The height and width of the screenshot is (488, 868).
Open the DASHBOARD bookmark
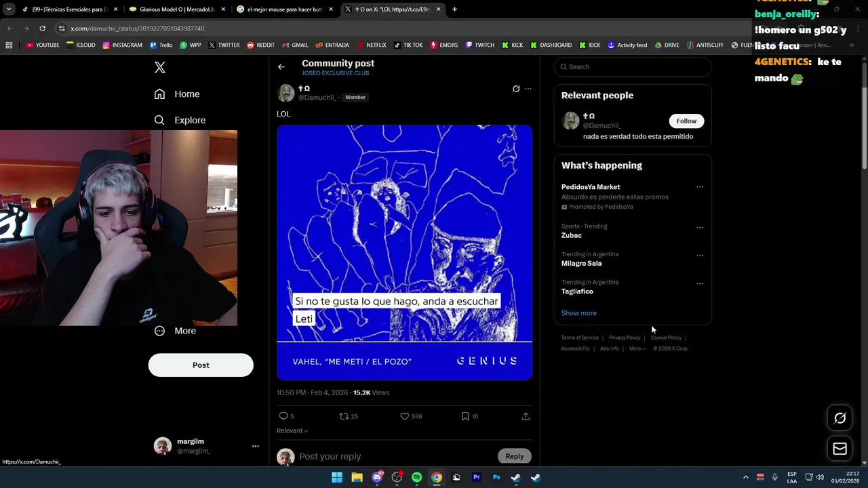tap(551, 45)
